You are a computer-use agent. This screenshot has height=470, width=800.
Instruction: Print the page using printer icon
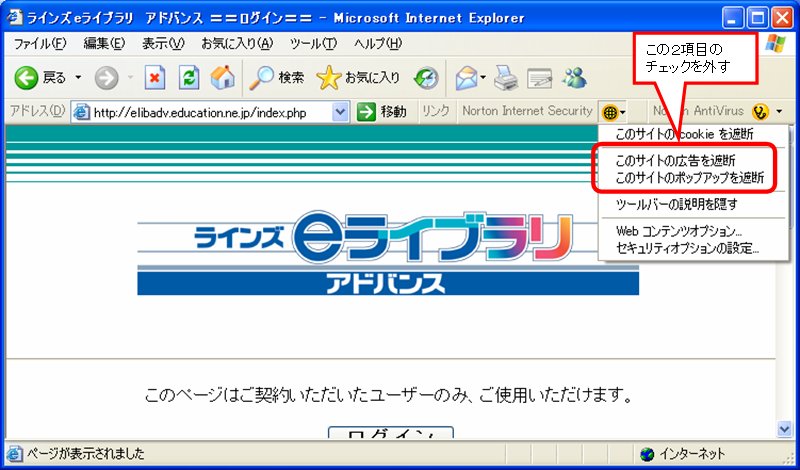pyautogui.click(x=506, y=78)
